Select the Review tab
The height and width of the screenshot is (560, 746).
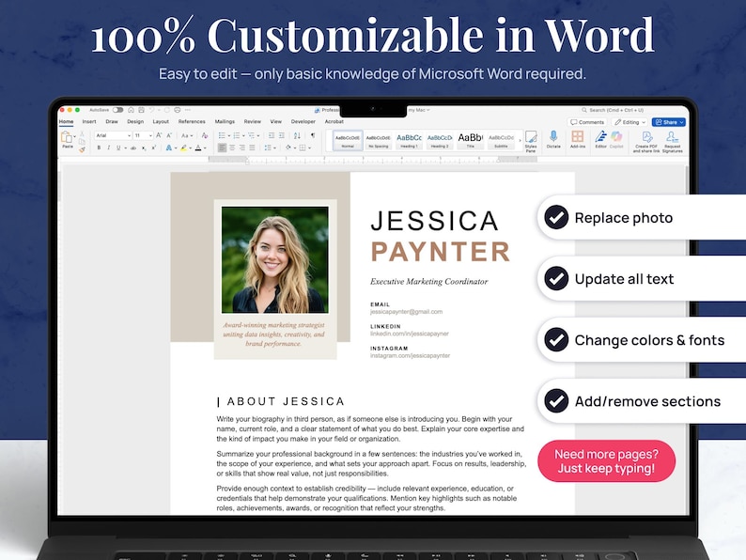[252, 122]
